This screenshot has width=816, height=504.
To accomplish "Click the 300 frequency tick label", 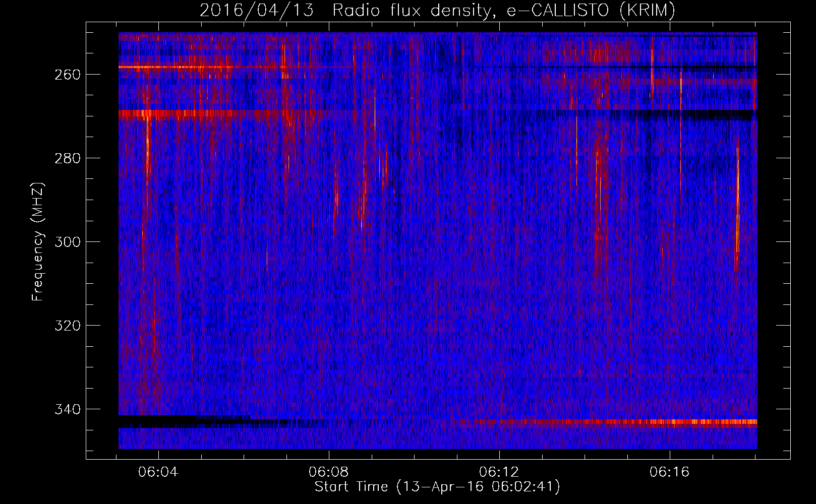I will (67, 242).
